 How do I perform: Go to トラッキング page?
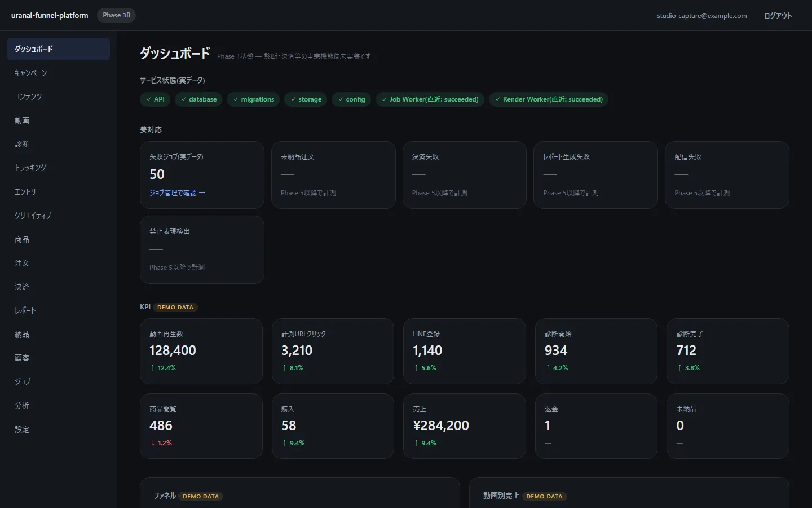pos(58,168)
